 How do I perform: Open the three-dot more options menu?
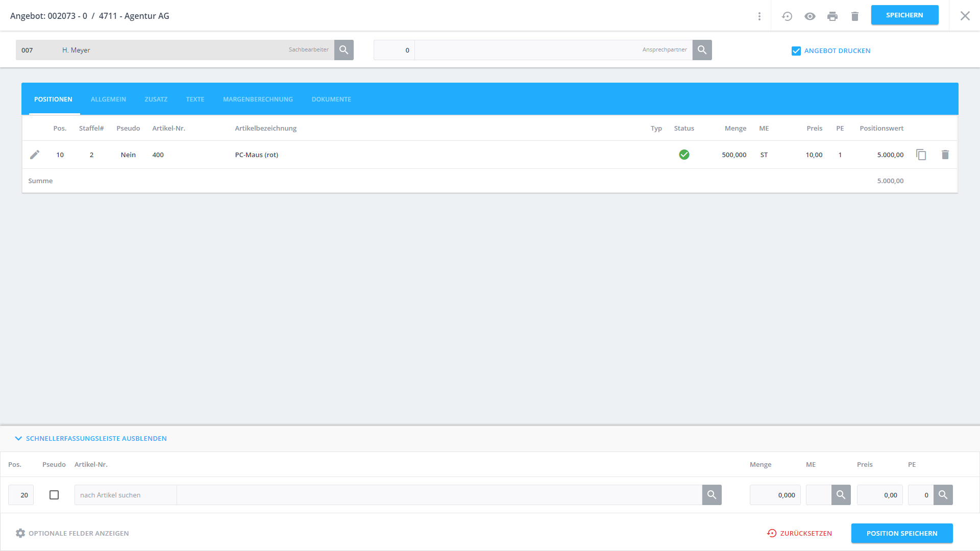(x=759, y=16)
